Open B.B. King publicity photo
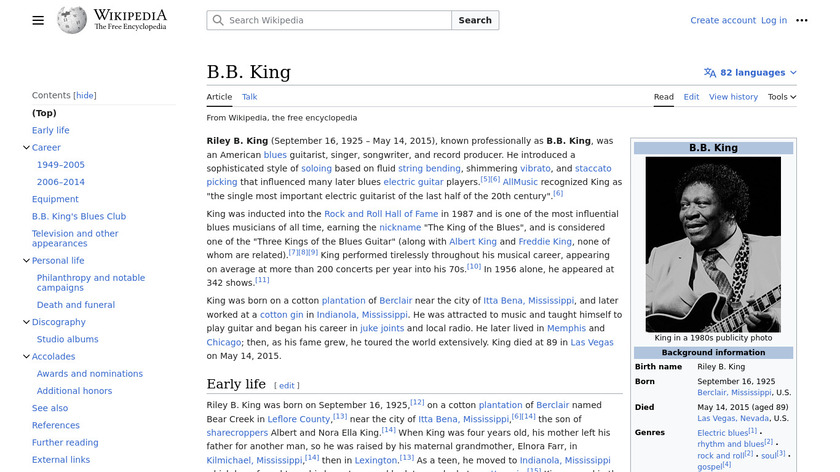The height and width of the screenshot is (472, 840). [x=713, y=244]
